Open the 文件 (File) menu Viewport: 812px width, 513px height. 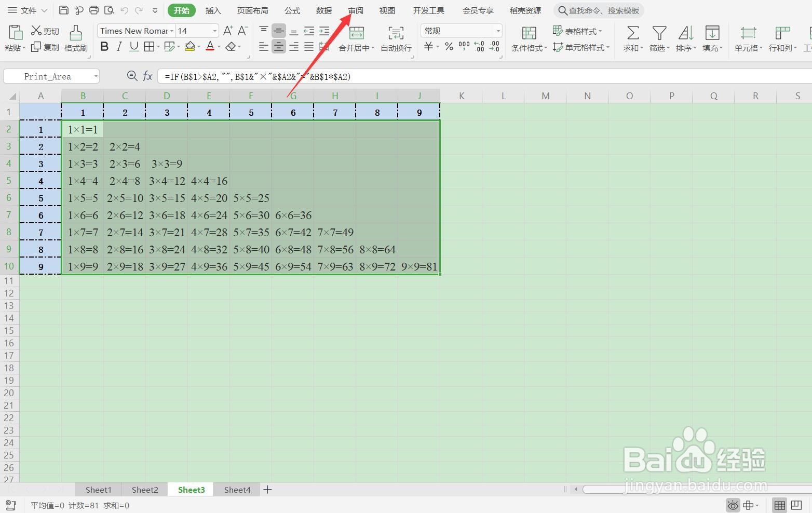(28, 10)
